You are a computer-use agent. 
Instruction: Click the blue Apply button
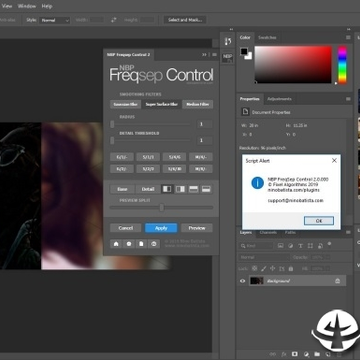pyautogui.click(x=161, y=228)
